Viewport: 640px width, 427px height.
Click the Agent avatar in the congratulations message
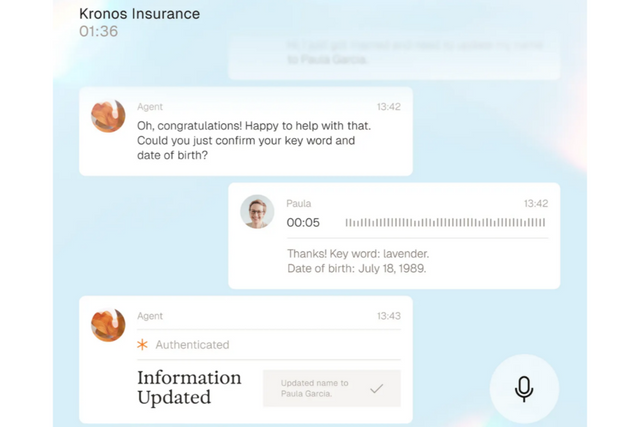108,116
